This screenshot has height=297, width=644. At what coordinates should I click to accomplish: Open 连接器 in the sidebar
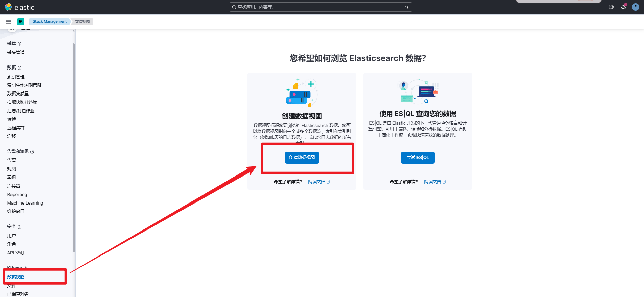[14, 186]
